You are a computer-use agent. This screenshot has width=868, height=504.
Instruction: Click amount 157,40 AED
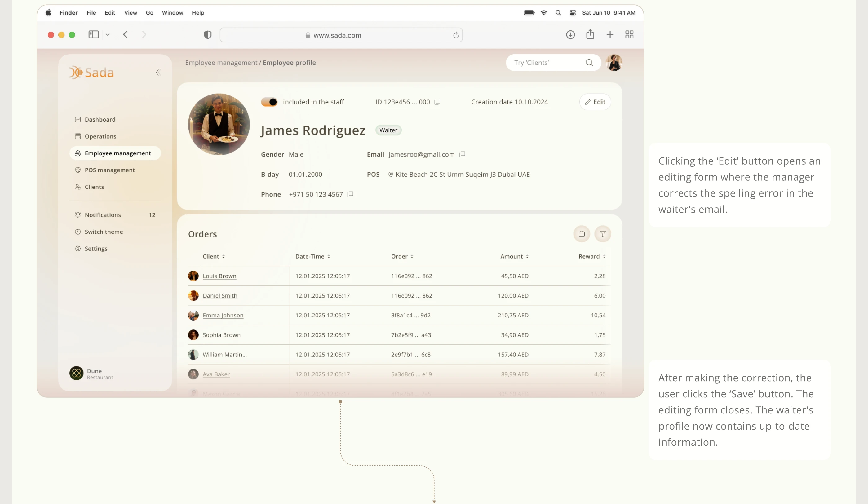click(513, 355)
